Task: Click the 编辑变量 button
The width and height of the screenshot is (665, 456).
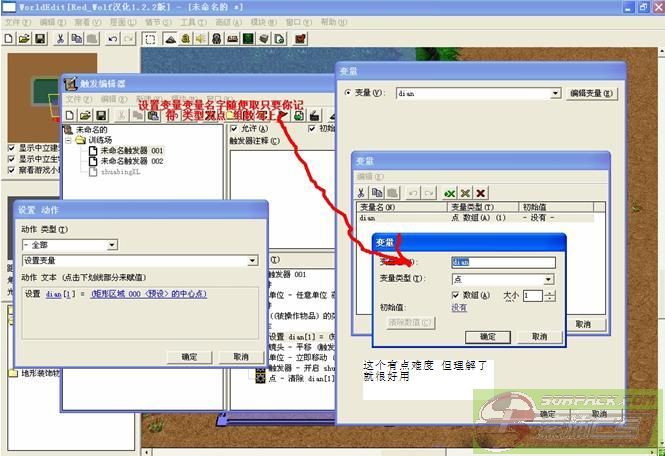Action: point(592,93)
